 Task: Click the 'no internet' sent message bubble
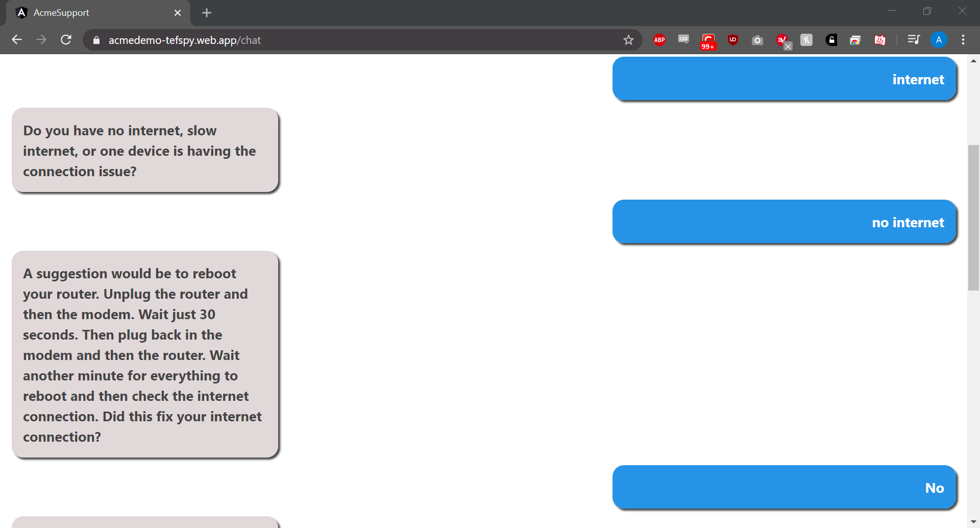tap(784, 222)
